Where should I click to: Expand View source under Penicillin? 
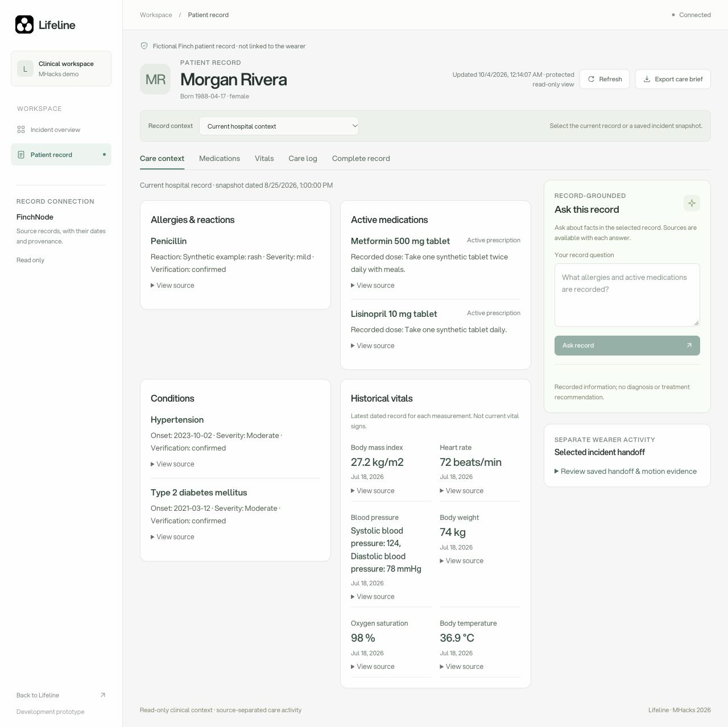point(172,286)
